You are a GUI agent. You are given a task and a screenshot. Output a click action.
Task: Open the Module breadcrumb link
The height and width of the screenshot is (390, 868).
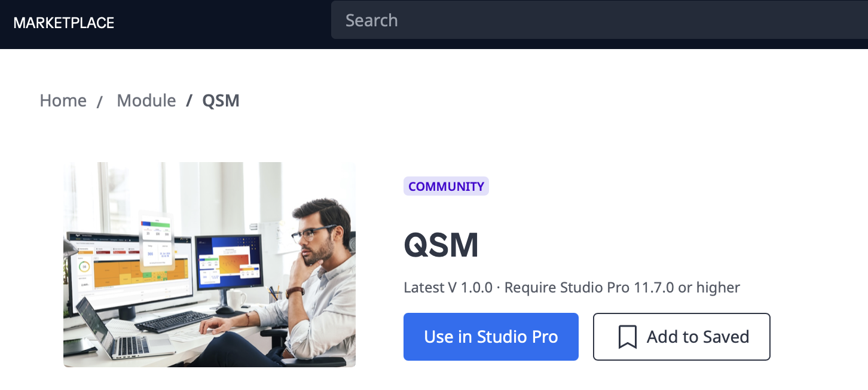tap(146, 100)
